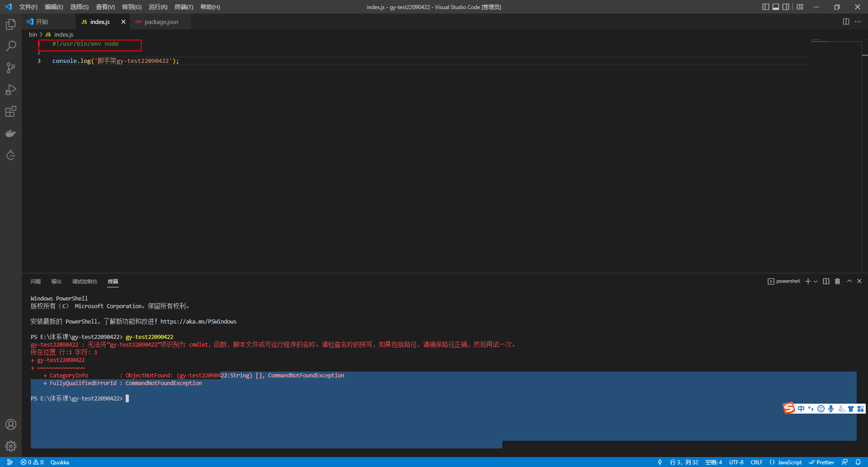868x467 pixels.
Task: Open the 查看(V) menu
Action: click(x=105, y=7)
